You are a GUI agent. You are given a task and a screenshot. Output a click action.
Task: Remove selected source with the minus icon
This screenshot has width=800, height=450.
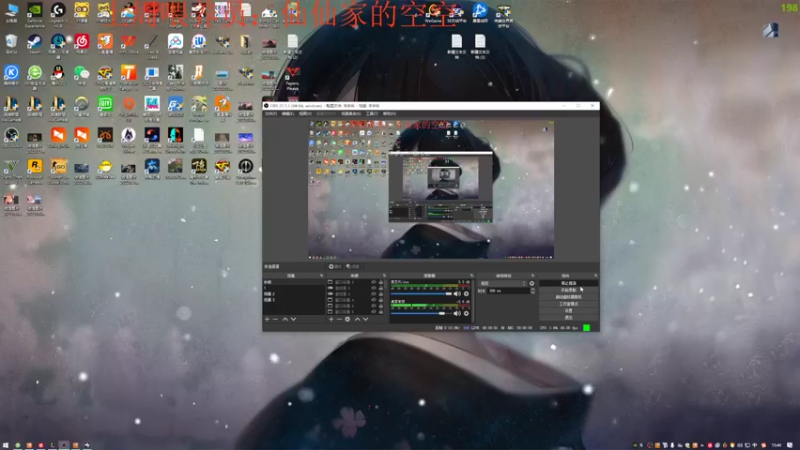[339, 319]
